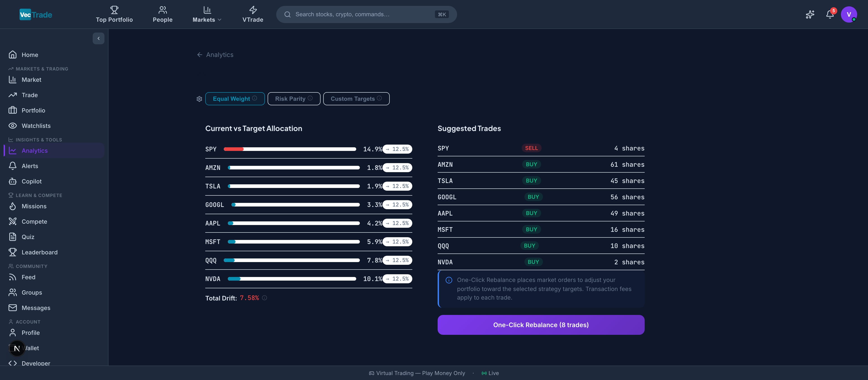
Task: Open Compete in sidebar
Action: [54, 221]
